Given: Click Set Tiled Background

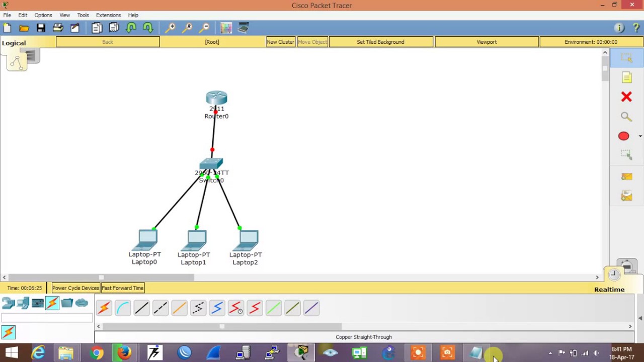Looking at the screenshot, I should click(x=380, y=42).
